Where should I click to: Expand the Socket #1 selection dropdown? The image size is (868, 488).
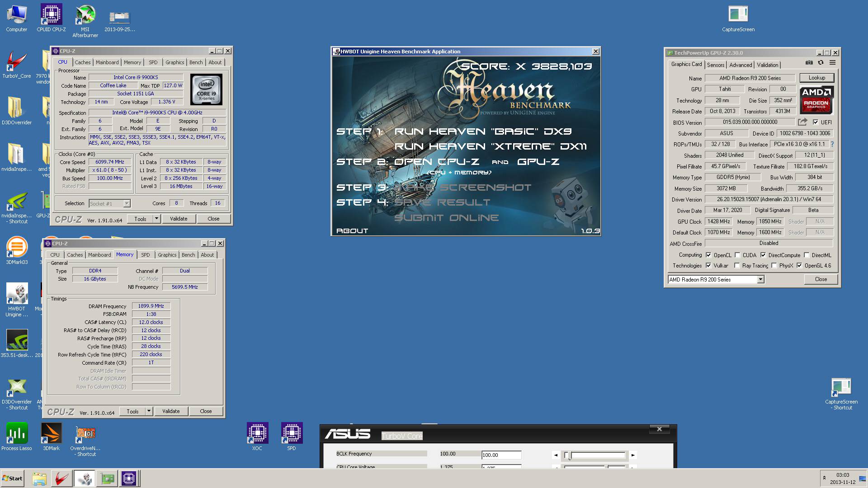(127, 203)
